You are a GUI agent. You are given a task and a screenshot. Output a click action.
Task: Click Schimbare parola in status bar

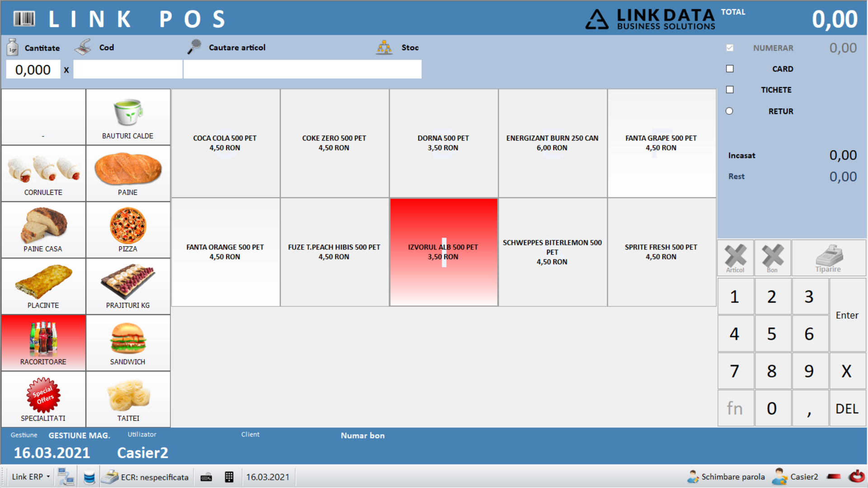(726, 477)
